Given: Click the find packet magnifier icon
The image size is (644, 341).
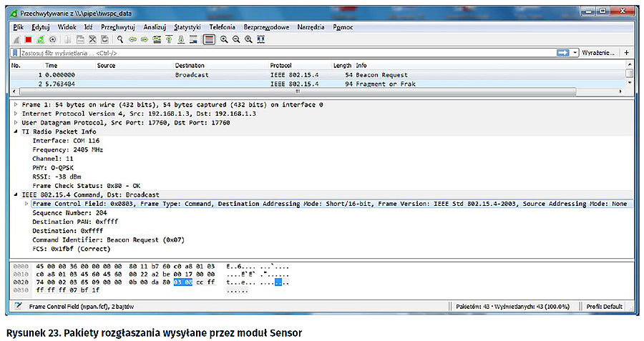Looking at the screenshot, I should pos(120,39).
